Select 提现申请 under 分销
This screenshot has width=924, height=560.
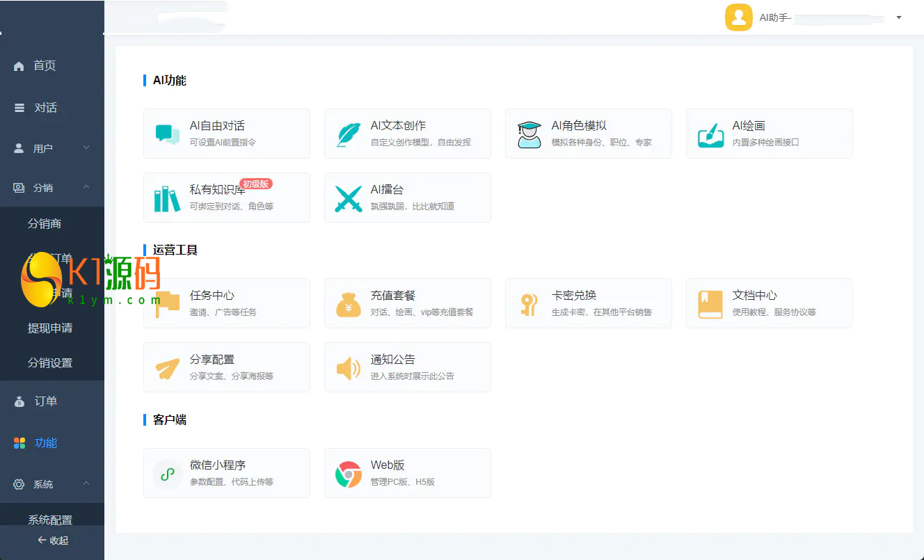50,328
